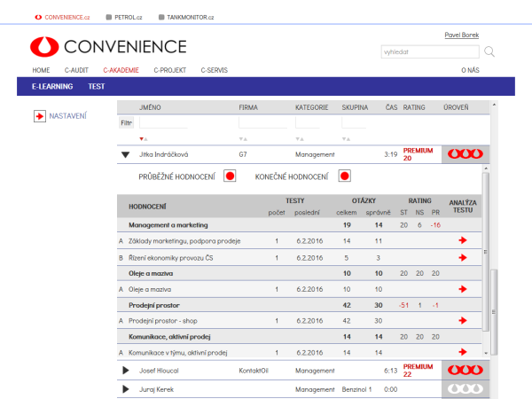Click the SKUPINA filter input field

coord(354,123)
